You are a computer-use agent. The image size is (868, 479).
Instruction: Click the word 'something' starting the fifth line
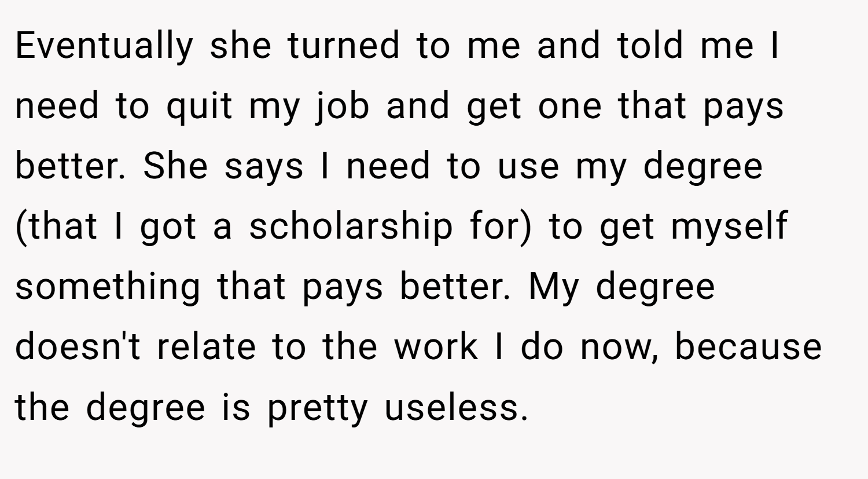coord(107,287)
